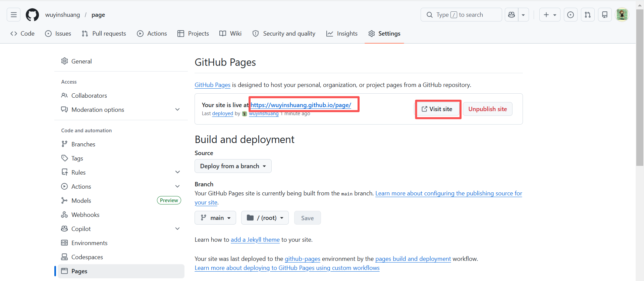Open the notifications inbox icon

coord(605,15)
